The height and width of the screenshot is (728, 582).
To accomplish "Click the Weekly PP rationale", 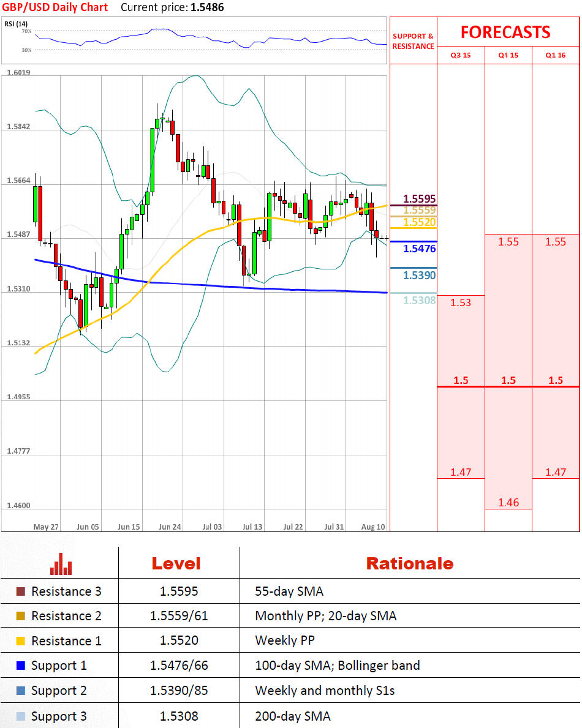I will pyautogui.click(x=285, y=640).
